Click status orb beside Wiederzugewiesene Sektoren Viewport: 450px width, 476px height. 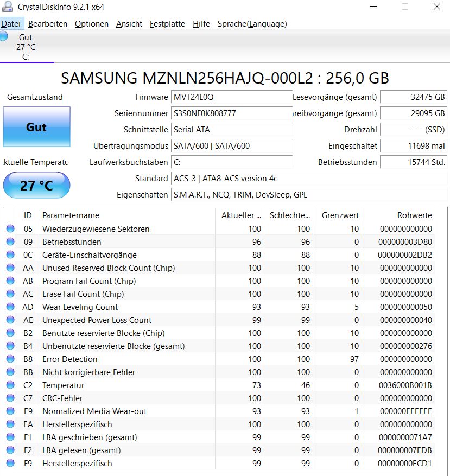[x=10, y=229]
